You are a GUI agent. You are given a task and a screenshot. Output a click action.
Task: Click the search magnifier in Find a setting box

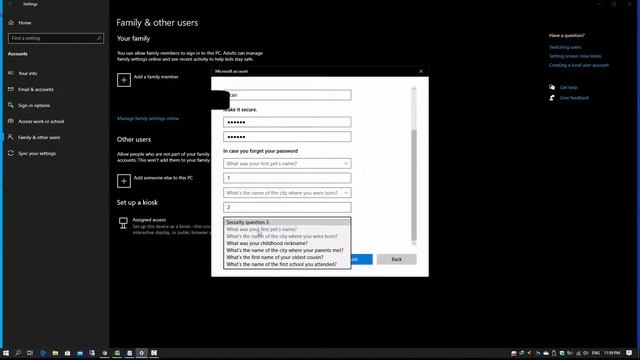point(99,38)
